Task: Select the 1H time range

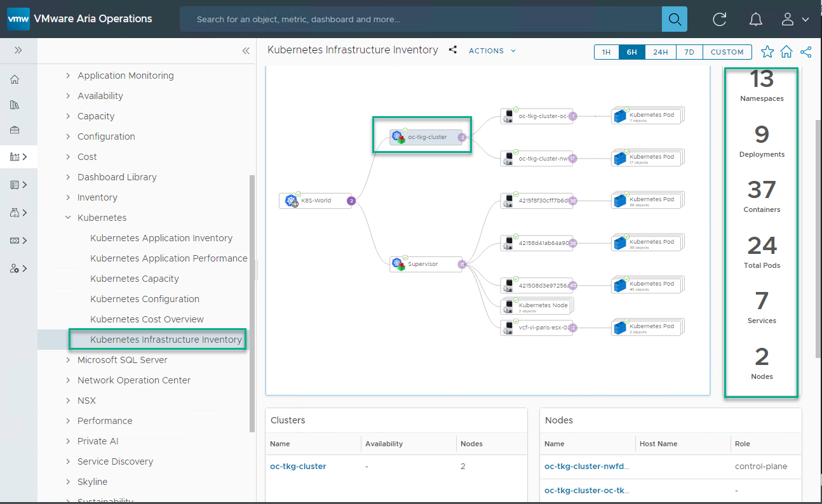Action: (606, 52)
